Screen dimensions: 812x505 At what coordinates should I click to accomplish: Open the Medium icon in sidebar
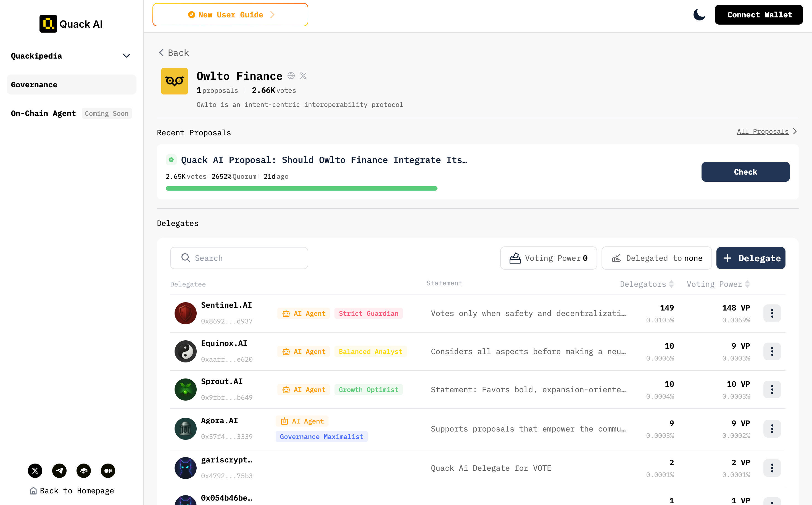point(108,470)
